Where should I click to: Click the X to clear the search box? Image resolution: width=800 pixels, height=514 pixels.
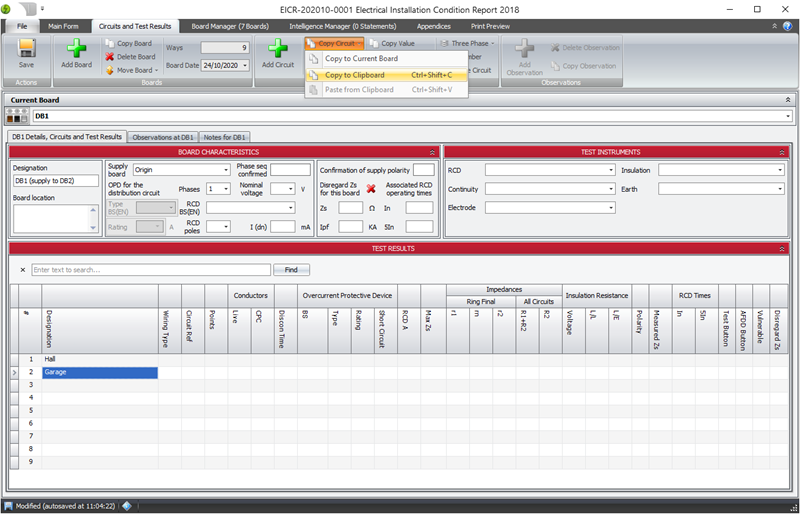22,270
